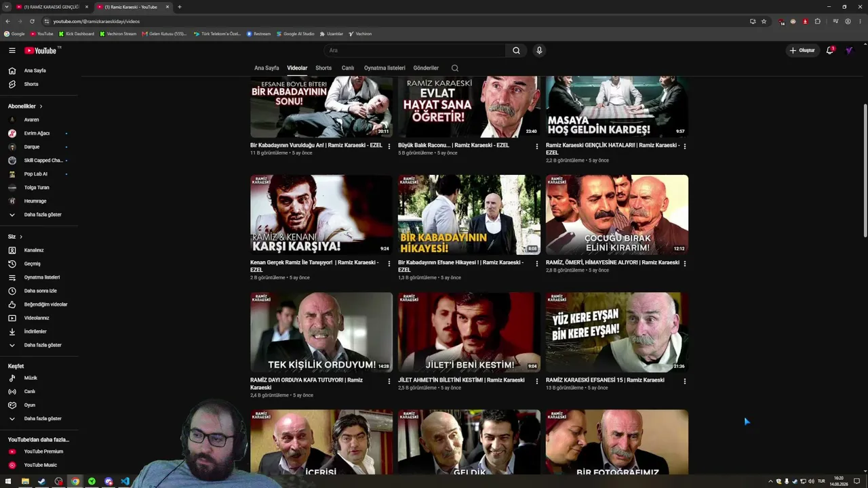The width and height of the screenshot is (868, 488).
Task: Open the new tab plus button
Action: (180, 7)
